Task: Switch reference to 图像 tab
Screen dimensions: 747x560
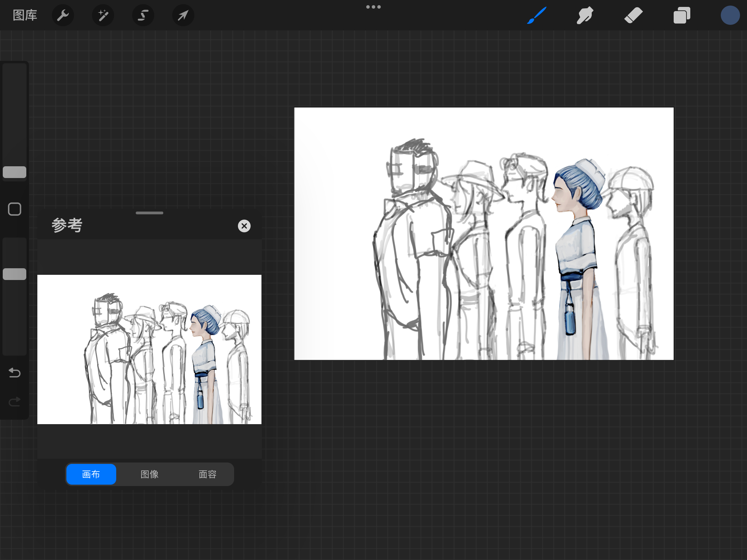Action: pos(149,474)
